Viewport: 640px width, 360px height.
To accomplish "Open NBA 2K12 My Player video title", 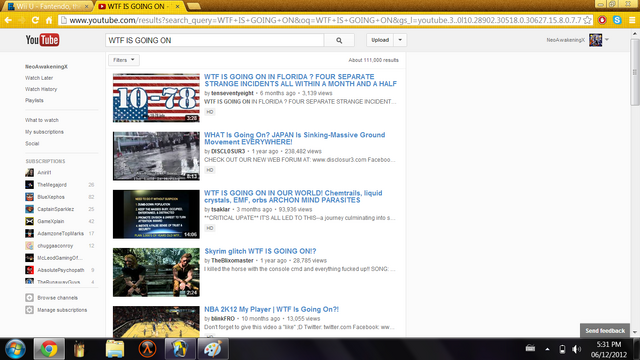I will click(x=271, y=309).
